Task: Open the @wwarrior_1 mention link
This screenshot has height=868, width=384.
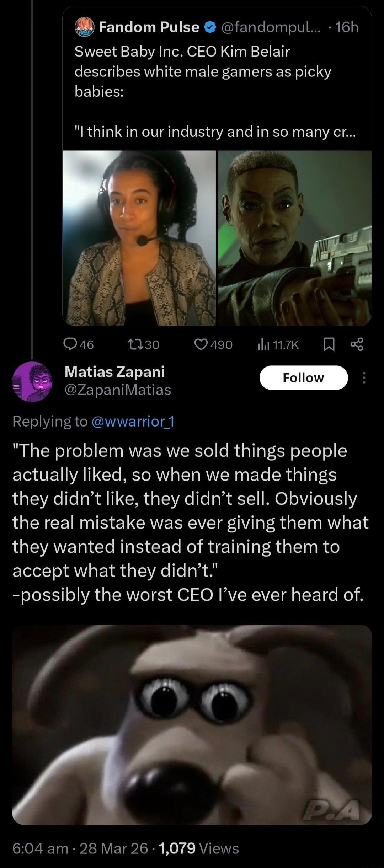Action: click(x=133, y=421)
